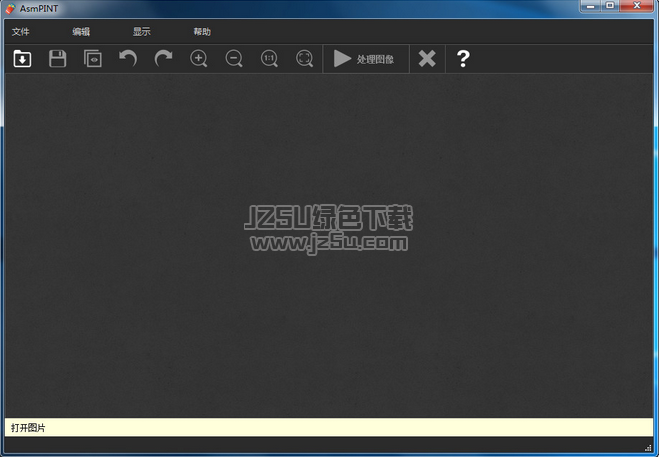Open the 文件 menu
This screenshot has height=457, width=659.
pos(21,32)
